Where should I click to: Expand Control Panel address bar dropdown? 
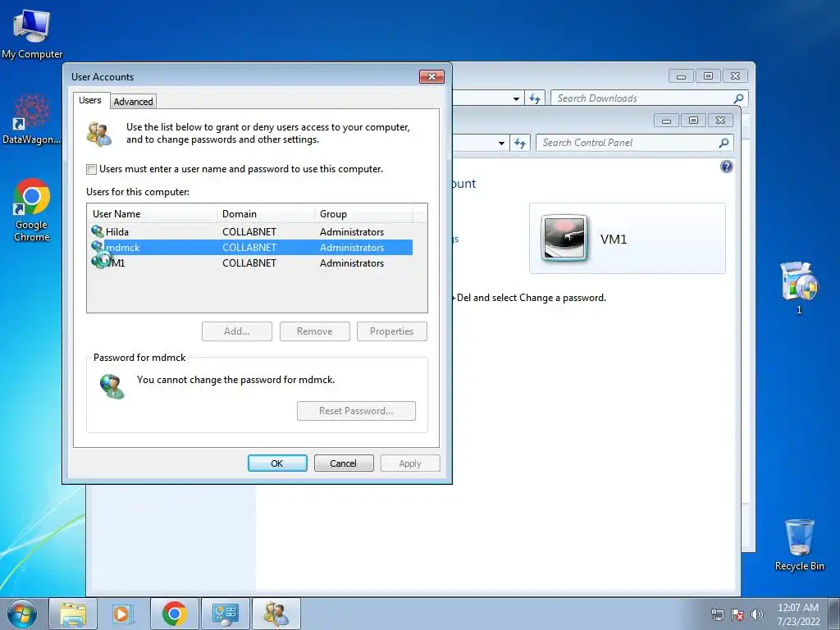pyautogui.click(x=501, y=143)
